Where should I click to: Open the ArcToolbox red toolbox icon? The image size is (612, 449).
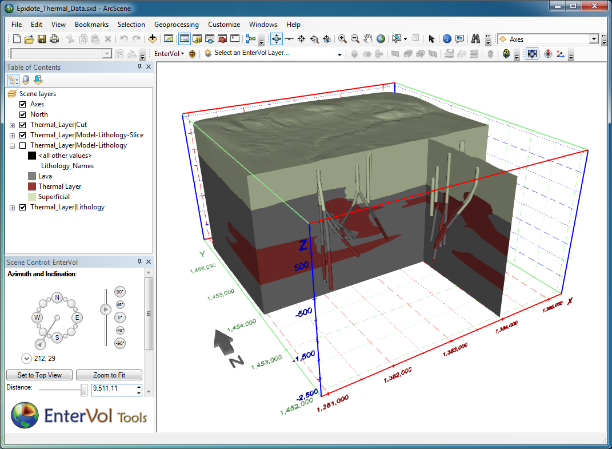(x=222, y=39)
